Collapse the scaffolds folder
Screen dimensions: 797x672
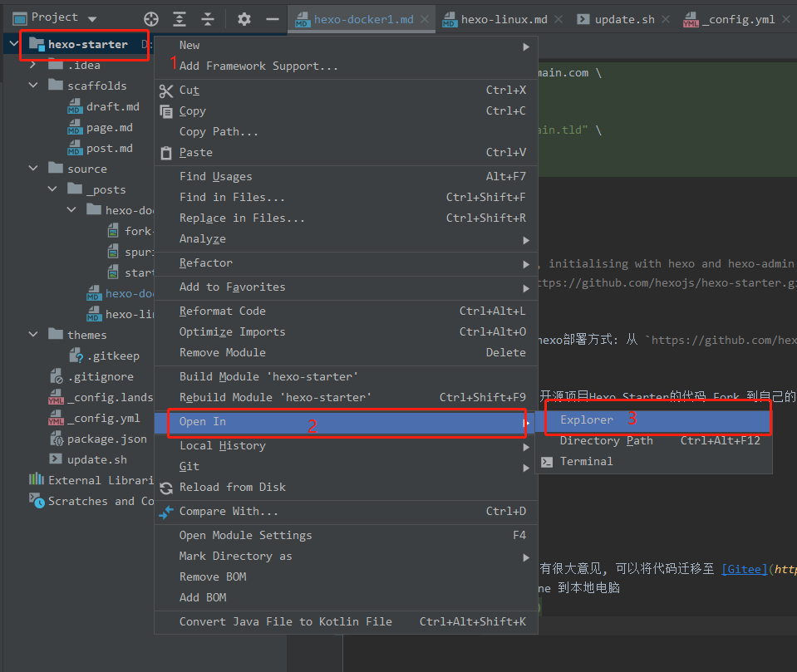click(33, 85)
